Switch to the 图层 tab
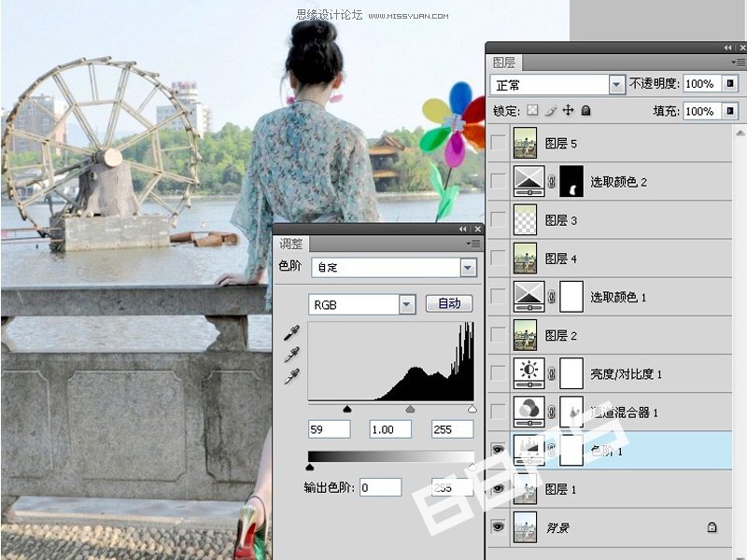The width and height of the screenshot is (747, 560). tap(504, 63)
